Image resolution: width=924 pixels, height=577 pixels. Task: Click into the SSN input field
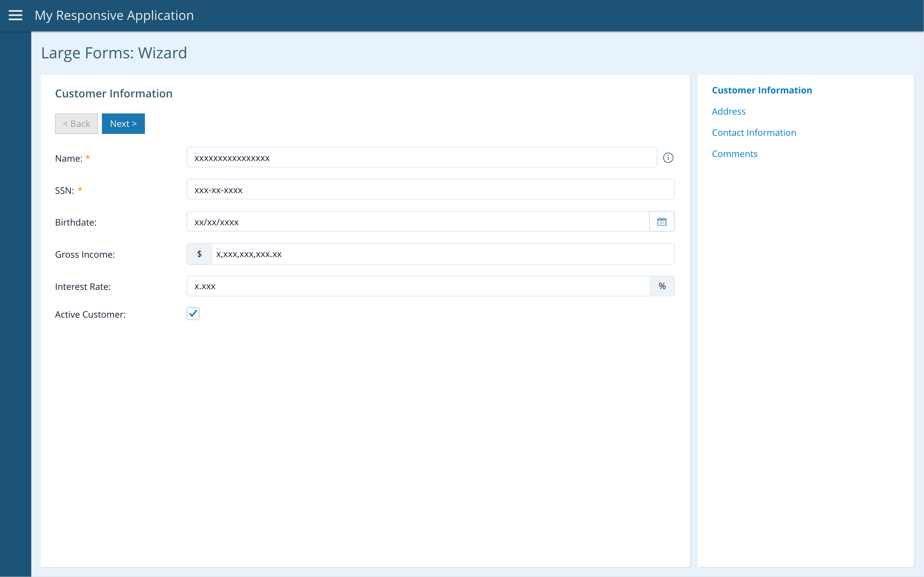[430, 190]
